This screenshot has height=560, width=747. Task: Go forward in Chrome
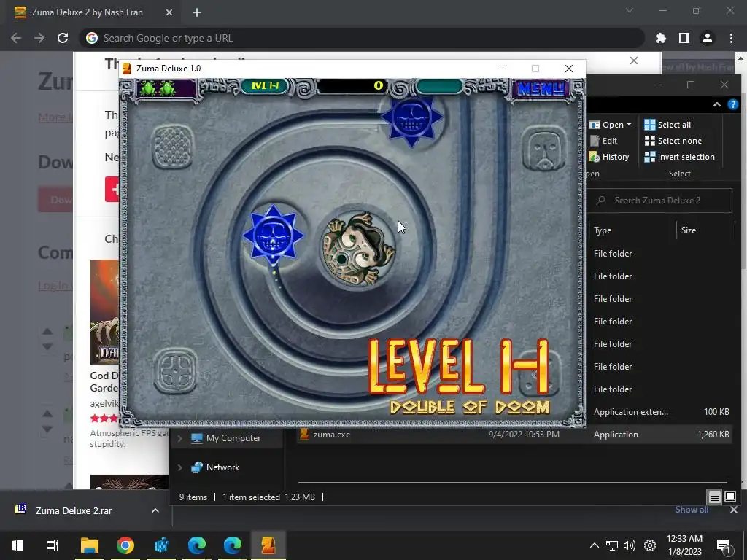(x=39, y=38)
